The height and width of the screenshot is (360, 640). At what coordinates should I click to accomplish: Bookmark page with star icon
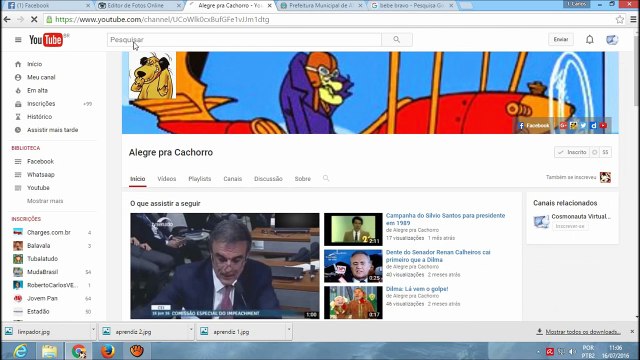[620, 19]
